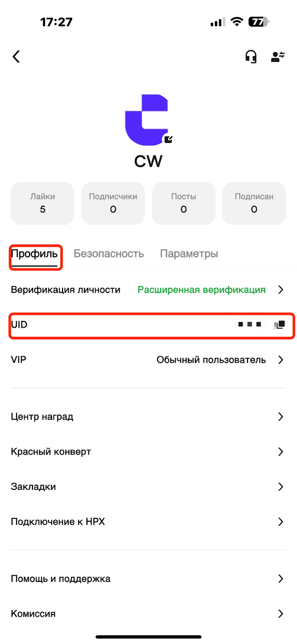Switch to the Безопасность tab
Screen dimensions: 297x644
[109, 254]
